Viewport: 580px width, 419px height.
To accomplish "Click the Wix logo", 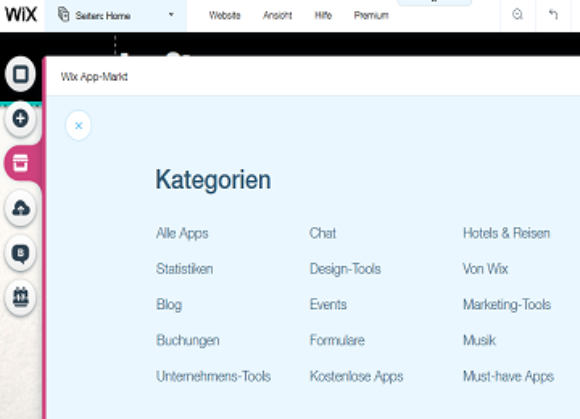I will [21, 14].
